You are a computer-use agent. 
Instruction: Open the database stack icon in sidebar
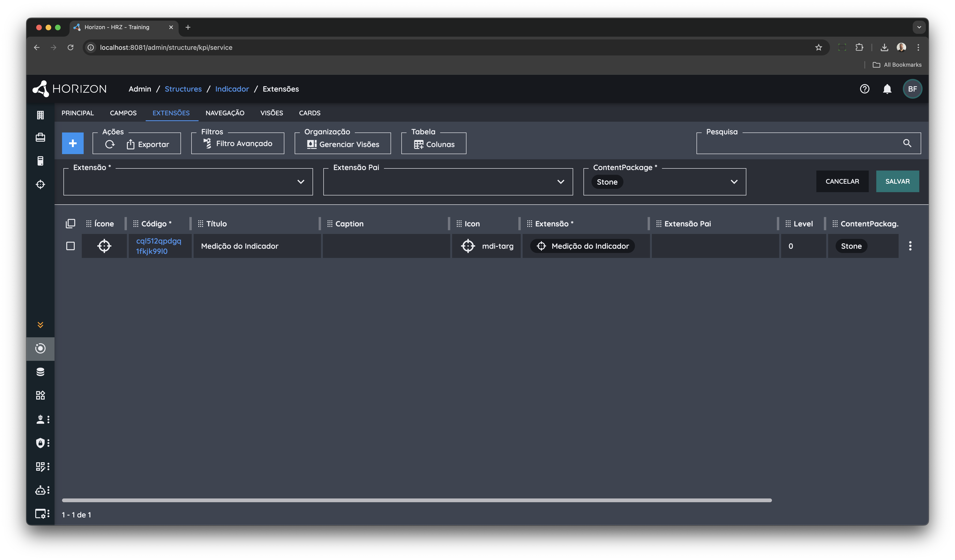tap(40, 372)
